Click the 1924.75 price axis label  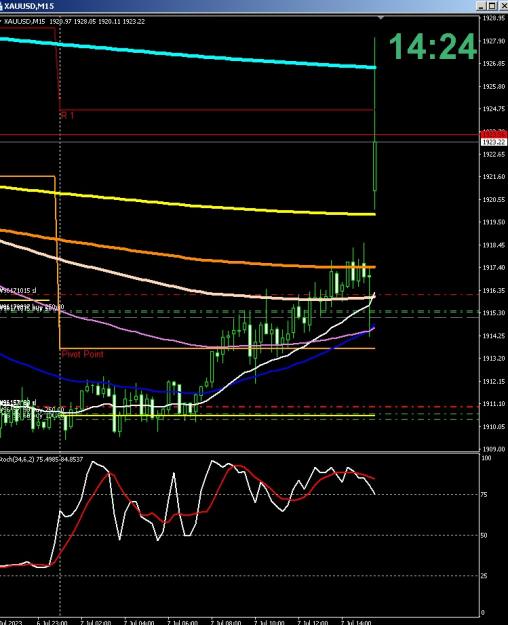[494, 109]
